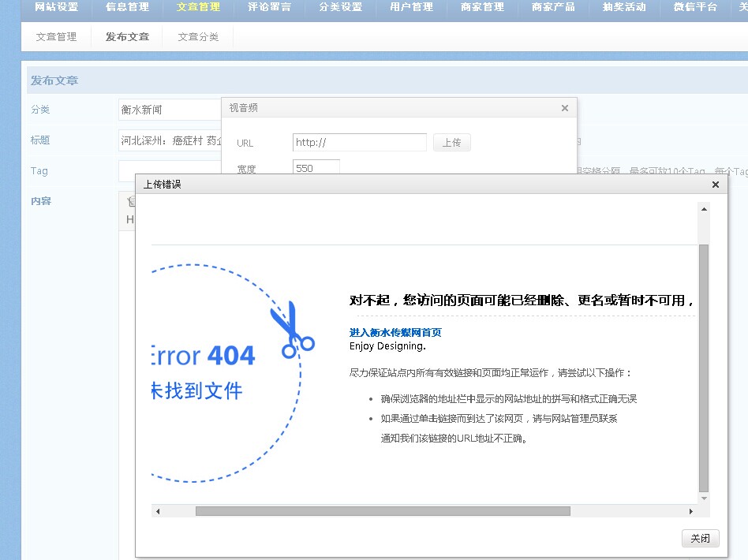The width and height of the screenshot is (748, 560).
Task: Click the vertical scrollbar thumb in error dialog
Action: click(x=704, y=367)
